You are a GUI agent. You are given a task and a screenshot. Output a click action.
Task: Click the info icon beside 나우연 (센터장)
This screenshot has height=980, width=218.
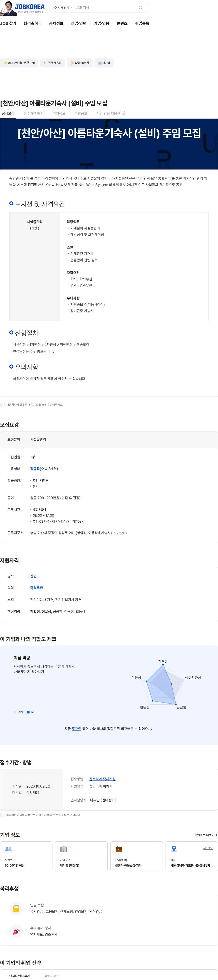tap(116, 800)
